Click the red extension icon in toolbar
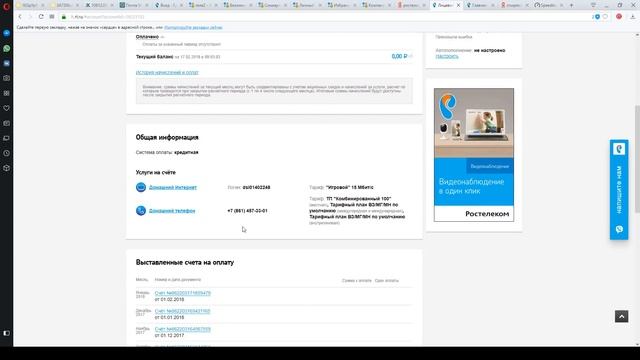 [x=619, y=17]
